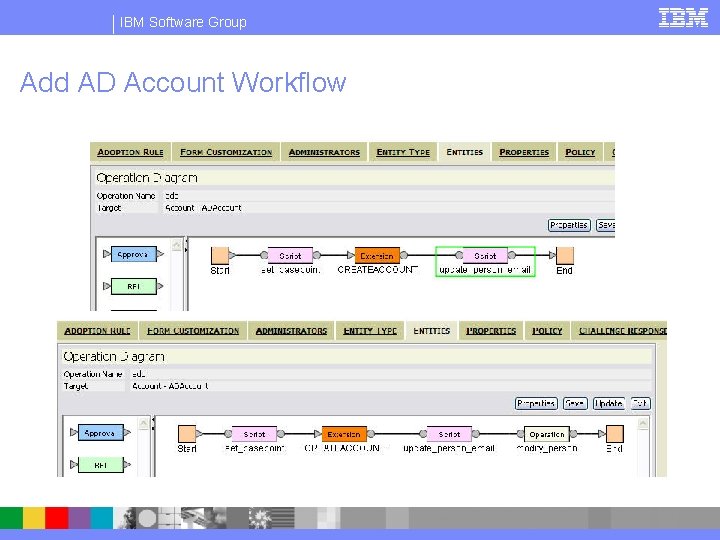This screenshot has height=540, width=720.
Task: Click Properties button in upper diagram
Action: point(569,225)
